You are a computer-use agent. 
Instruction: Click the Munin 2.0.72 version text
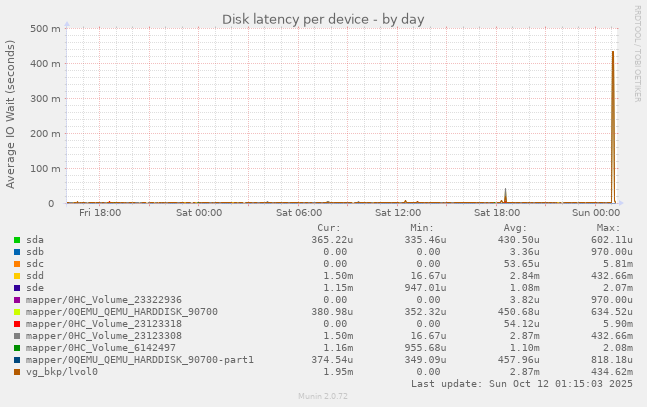click(323, 397)
